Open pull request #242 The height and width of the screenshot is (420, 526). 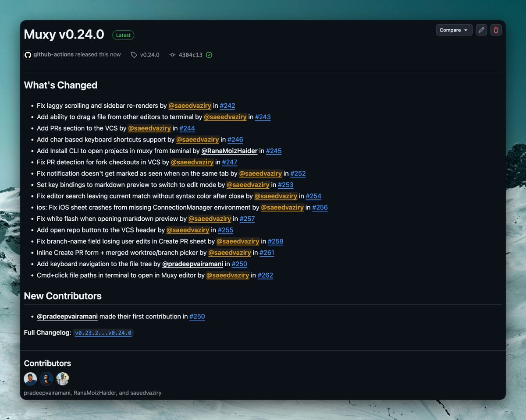227,106
